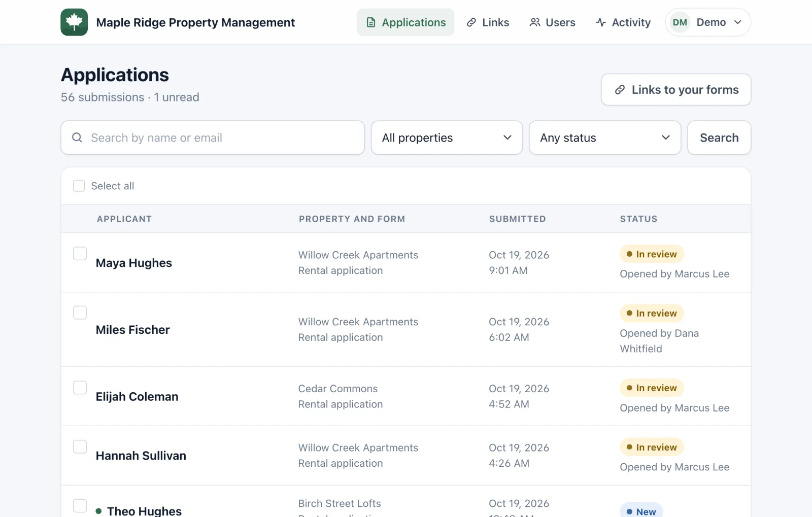Check the Maya Hughes row checkbox
The height and width of the screenshot is (517, 812).
[x=80, y=253]
